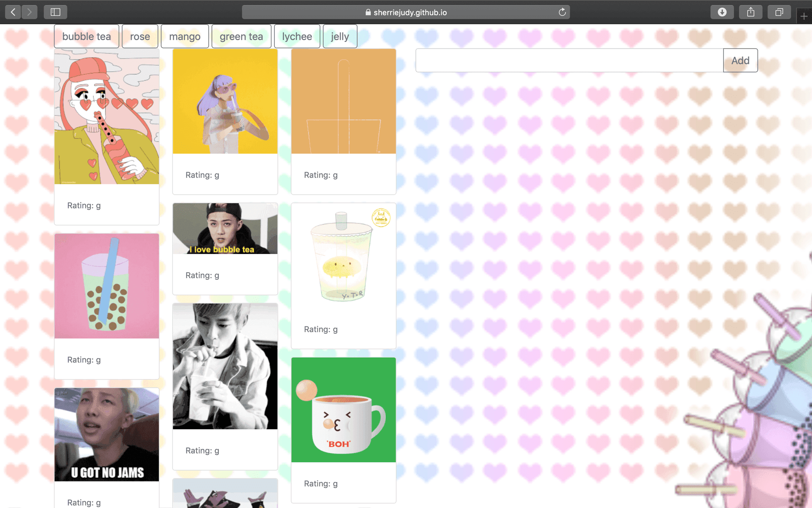Toggle the Safari sidebar
The height and width of the screenshot is (508, 812).
coord(56,12)
